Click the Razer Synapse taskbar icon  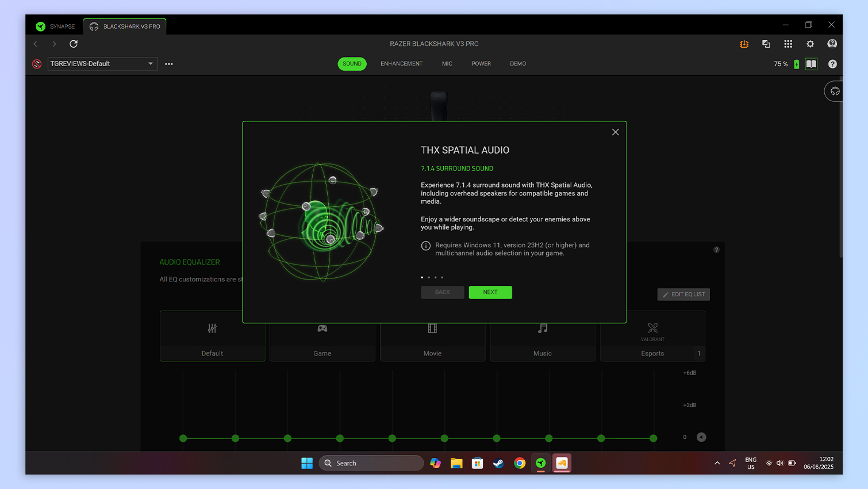click(541, 463)
